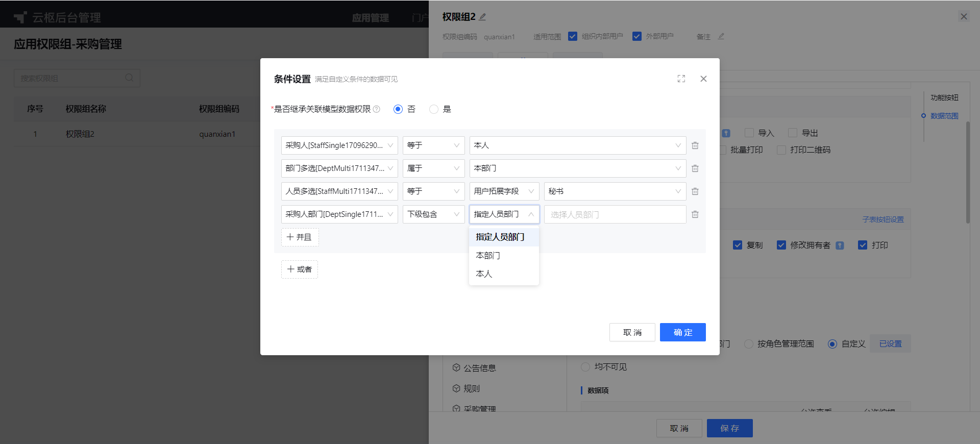Choose 本部门 from the dropdown list

pos(504,256)
